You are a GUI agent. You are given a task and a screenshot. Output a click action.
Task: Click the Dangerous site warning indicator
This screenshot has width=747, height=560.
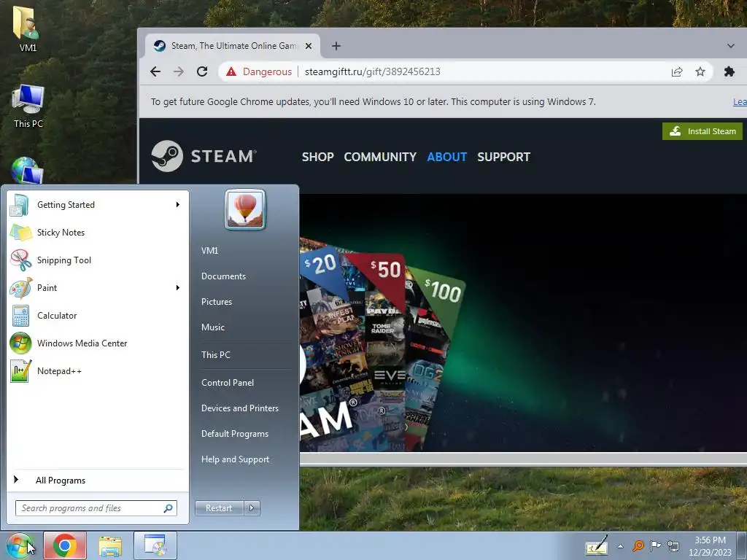pyautogui.click(x=259, y=71)
